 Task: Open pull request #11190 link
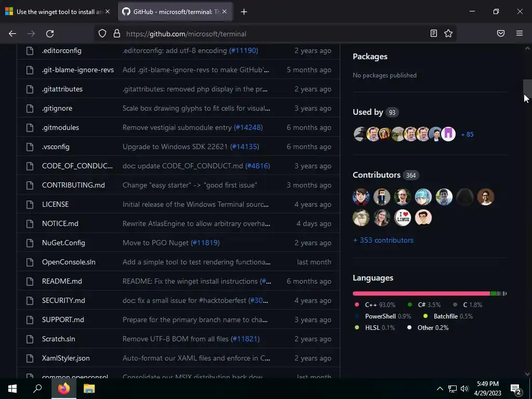[244, 50]
